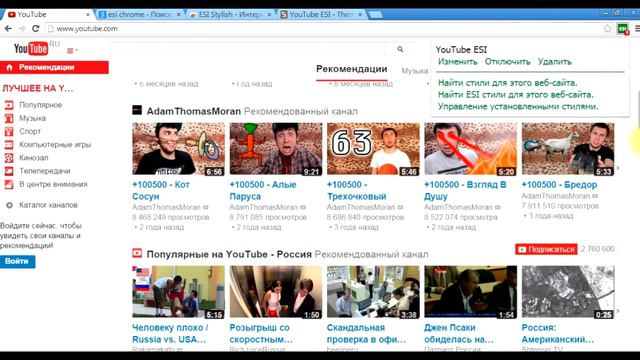Open thumbnail with 63 Трехочковый video
The width and height of the screenshot is (640, 360).
(373, 149)
